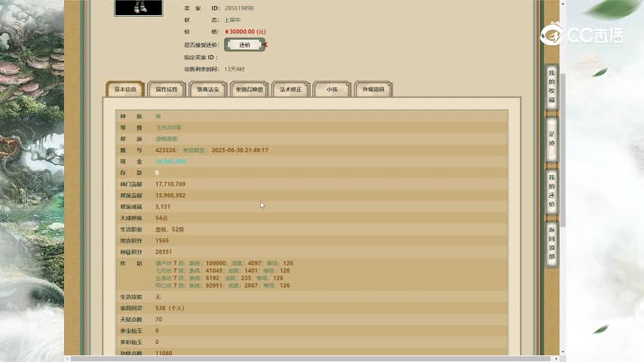Screen dimensions: 644x362
Task: Select the 坐骑召唤兽 tab
Action: click(x=249, y=89)
